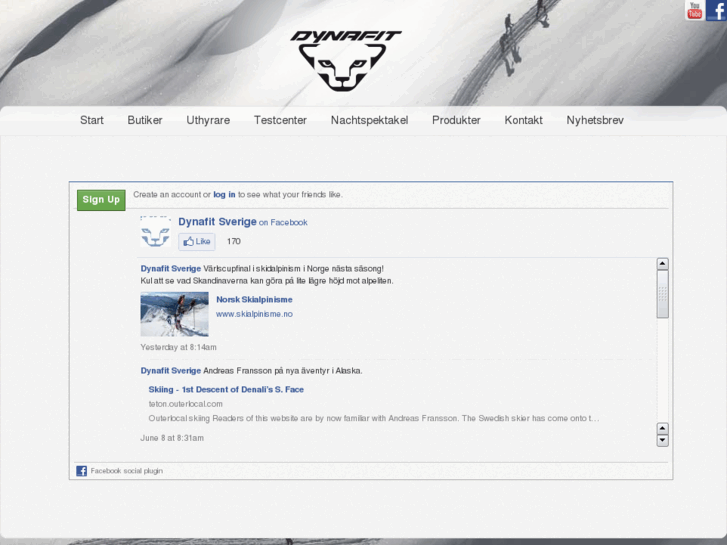Open Dynafit Sverige author link on Världscupfinal post
The image size is (727, 545).
pos(171,269)
